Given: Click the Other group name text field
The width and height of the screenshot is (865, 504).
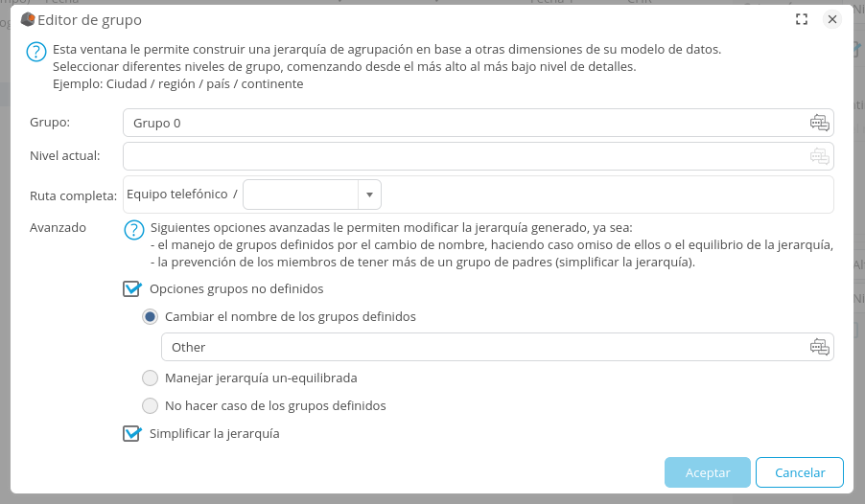Looking at the screenshot, I should click(x=479, y=347).
